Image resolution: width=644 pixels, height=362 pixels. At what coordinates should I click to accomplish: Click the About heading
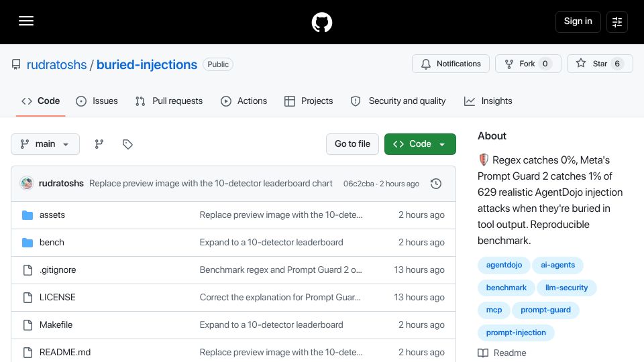tap(492, 136)
